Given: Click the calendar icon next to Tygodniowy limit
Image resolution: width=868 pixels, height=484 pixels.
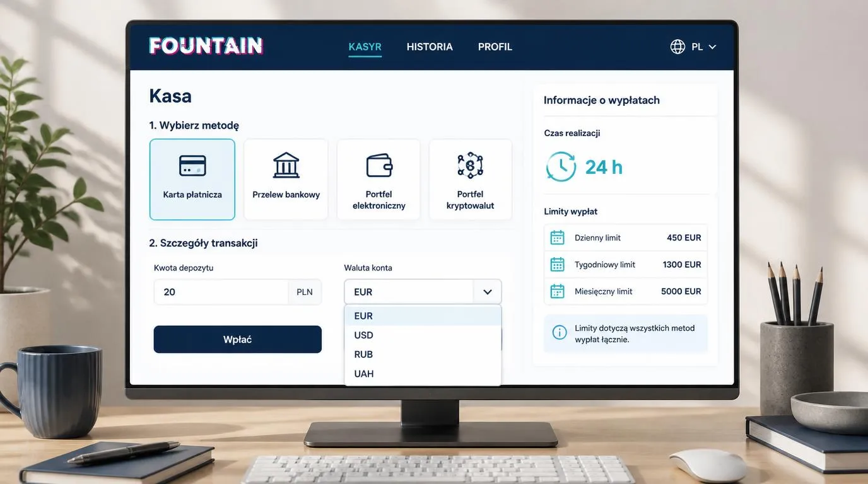Looking at the screenshot, I should coord(557,265).
